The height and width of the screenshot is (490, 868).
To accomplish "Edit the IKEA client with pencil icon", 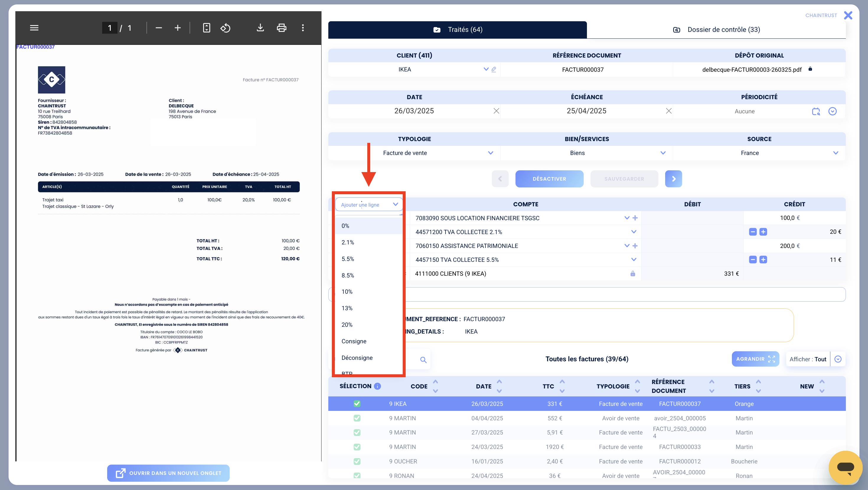I will tap(494, 69).
